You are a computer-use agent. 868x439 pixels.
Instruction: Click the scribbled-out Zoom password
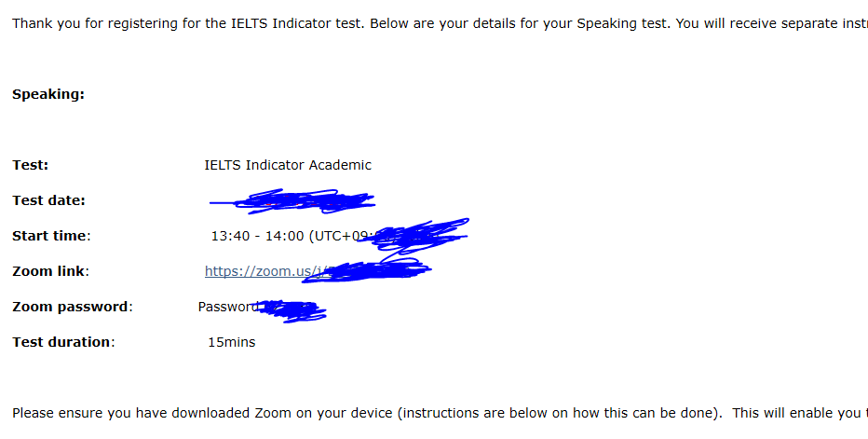click(x=291, y=310)
